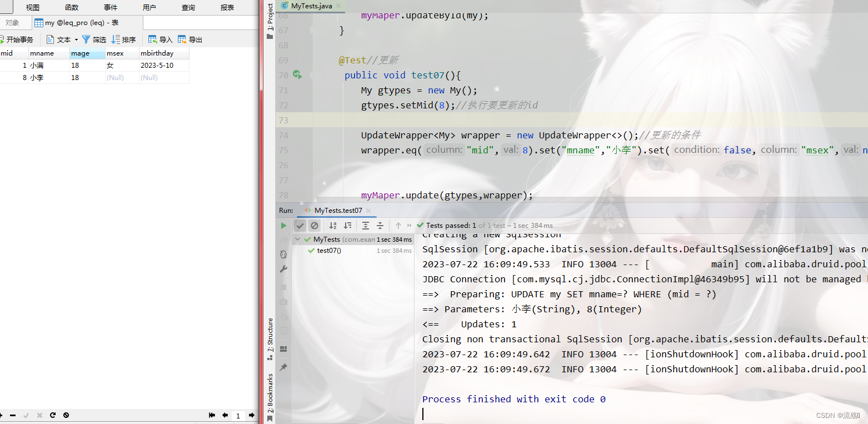Select the 筛选 filter icon in the table toolbar
The image size is (868, 424).
click(94, 39)
